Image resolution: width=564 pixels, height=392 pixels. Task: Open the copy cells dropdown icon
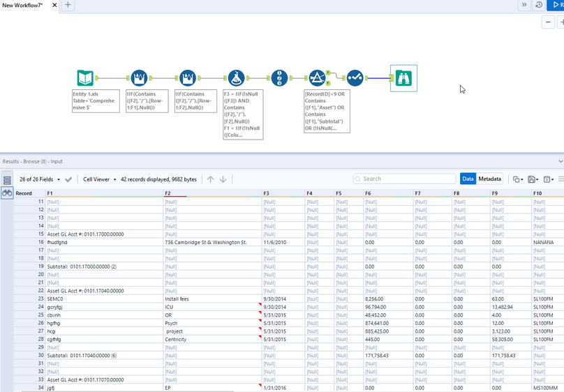pos(518,179)
